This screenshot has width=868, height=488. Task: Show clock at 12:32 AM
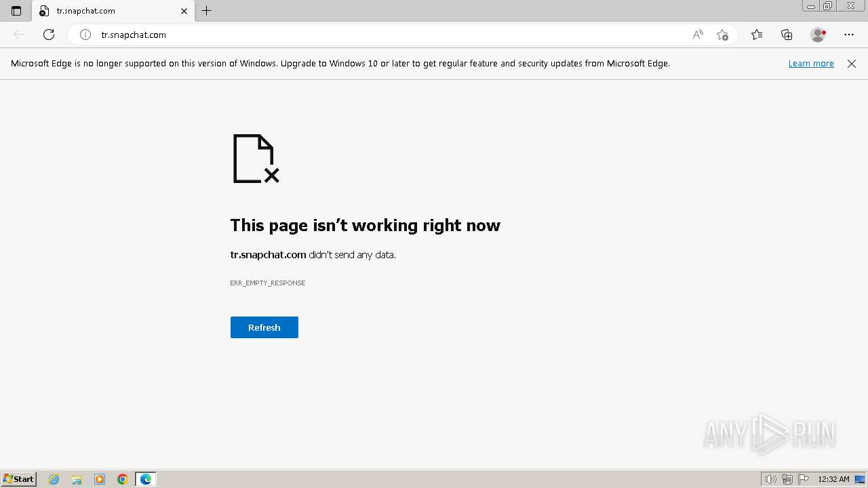click(x=833, y=479)
